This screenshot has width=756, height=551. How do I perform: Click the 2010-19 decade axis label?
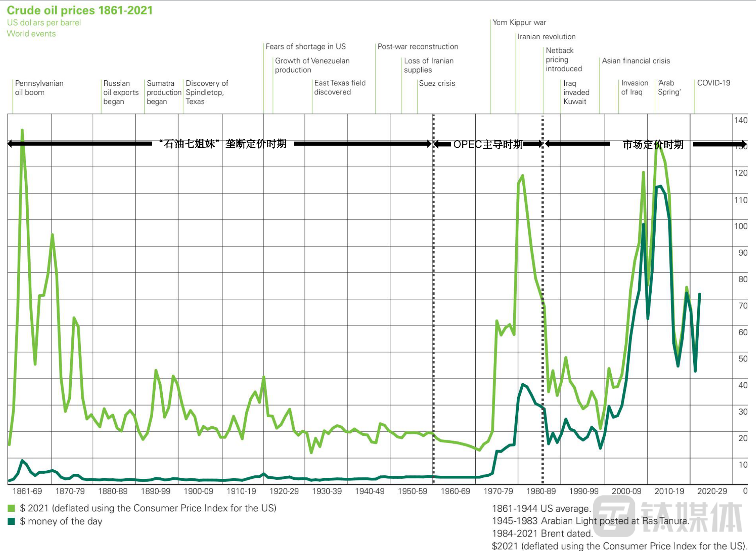[x=669, y=491]
